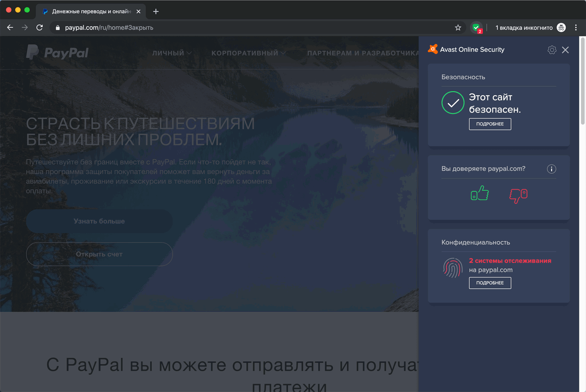Image resolution: width=586 pixels, height=392 pixels.
Task: Open Avast Online Security extension settings gear
Action: 552,50
